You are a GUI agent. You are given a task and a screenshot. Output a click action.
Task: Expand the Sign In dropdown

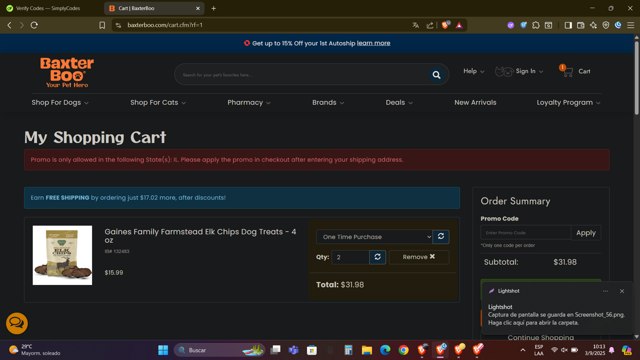click(x=529, y=71)
